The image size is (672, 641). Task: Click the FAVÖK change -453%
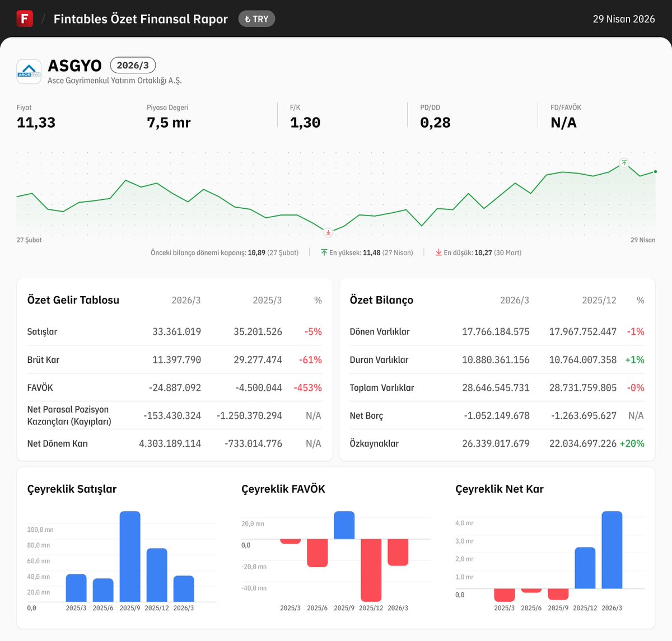(307, 387)
